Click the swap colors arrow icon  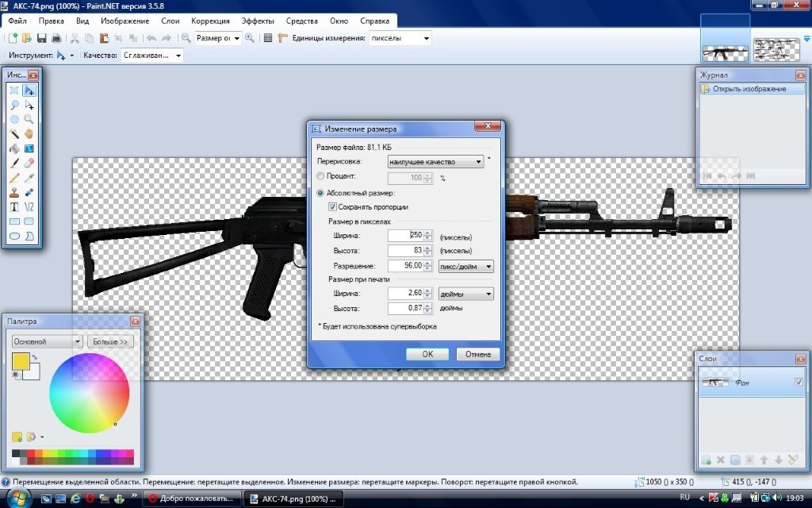[35, 356]
